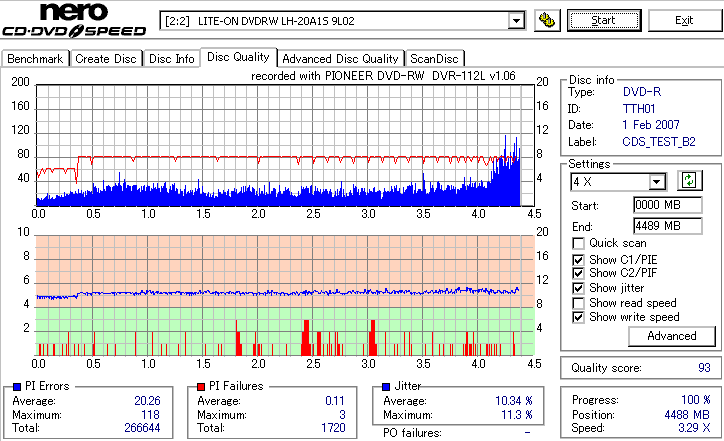Viewport: 724px width, 441px height.
Task: Click the disc label CDS_TEST_B2
Action: pos(659,142)
